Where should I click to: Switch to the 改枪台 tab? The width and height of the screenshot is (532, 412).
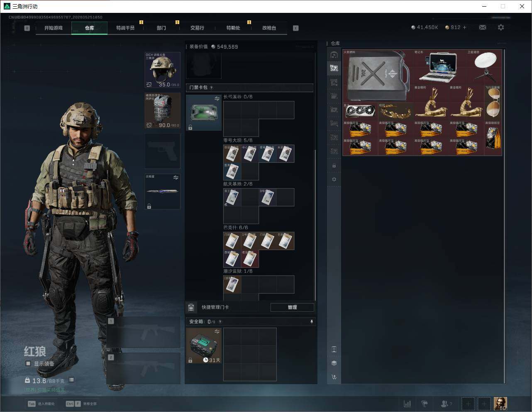(269, 28)
